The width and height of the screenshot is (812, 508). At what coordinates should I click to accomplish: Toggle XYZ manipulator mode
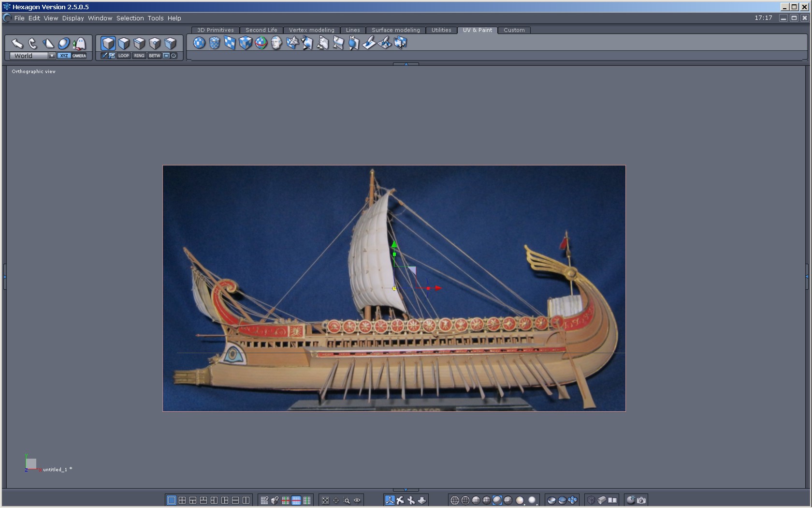click(64, 56)
